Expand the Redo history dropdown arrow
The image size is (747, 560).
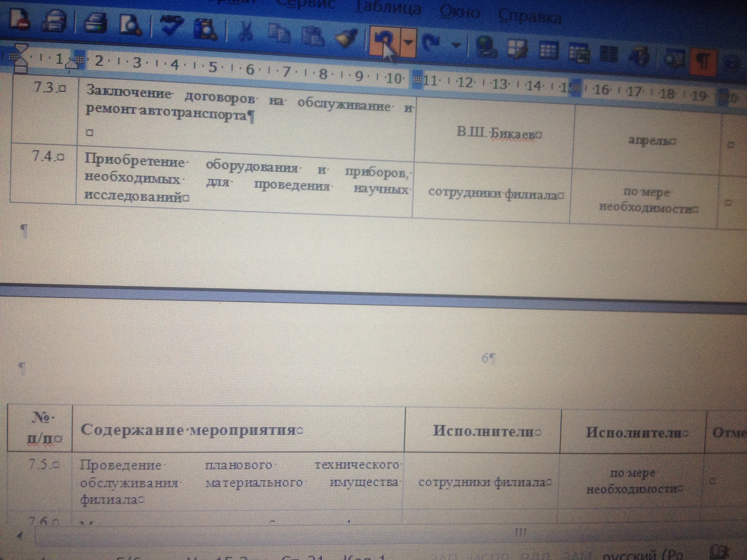pos(456,45)
